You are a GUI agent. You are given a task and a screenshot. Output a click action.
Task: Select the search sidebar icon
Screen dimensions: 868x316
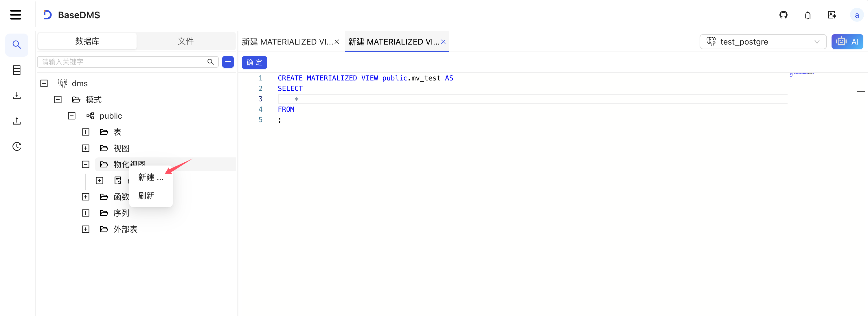tap(17, 45)
